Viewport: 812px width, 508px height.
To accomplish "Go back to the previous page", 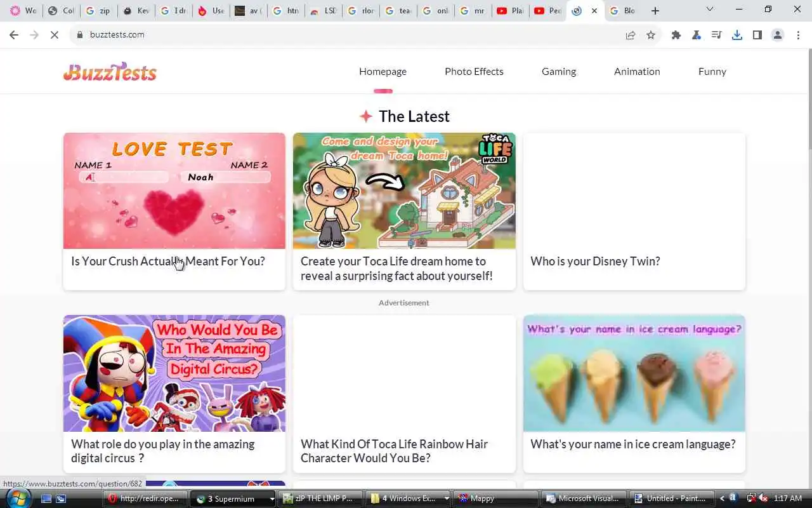I will pos(14,35).
